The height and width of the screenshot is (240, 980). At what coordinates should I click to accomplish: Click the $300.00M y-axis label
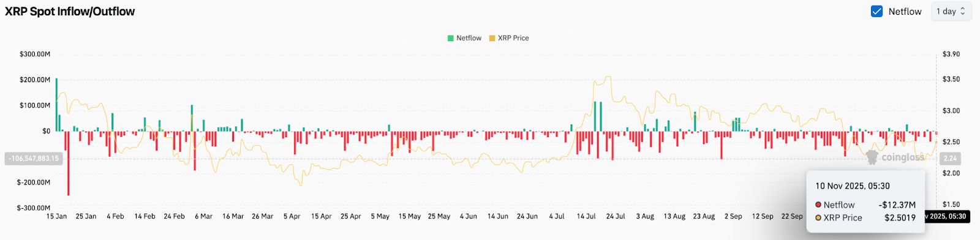click(35, 54)
